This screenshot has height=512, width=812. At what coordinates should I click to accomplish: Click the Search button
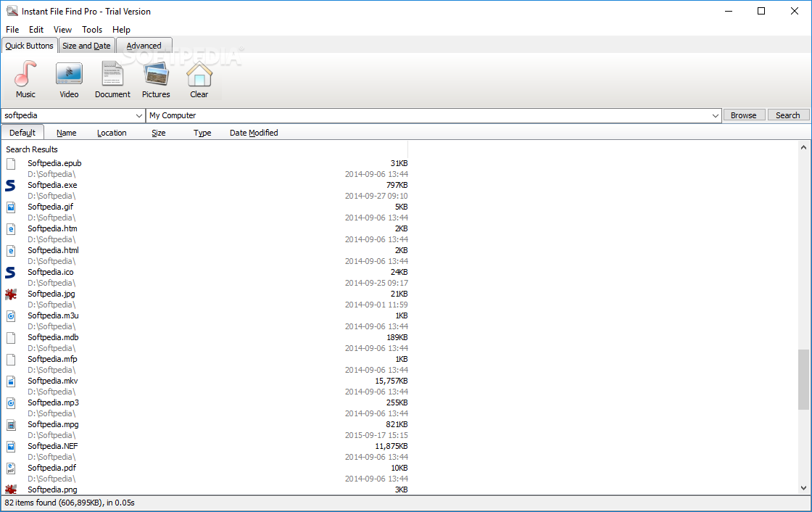click(787, 115)
